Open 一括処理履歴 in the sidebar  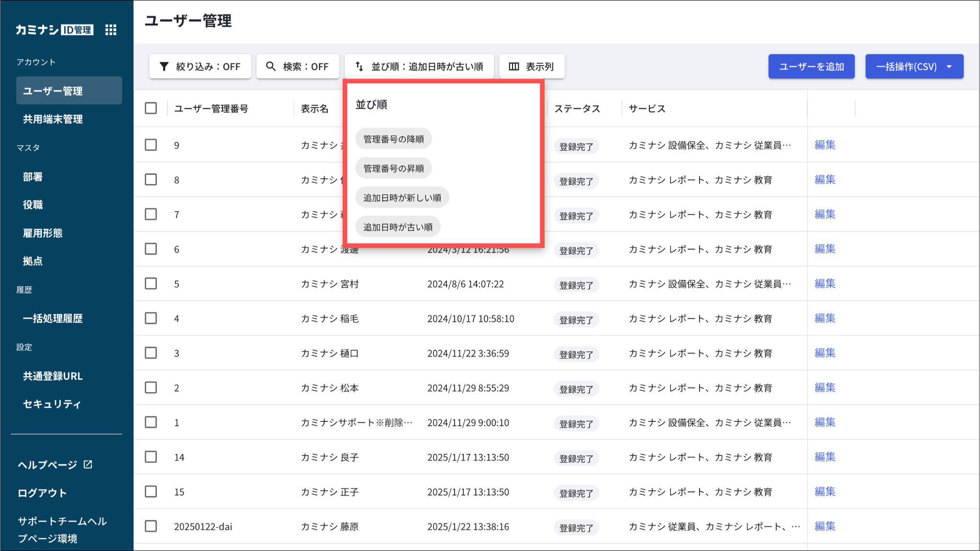click(53, 318)
